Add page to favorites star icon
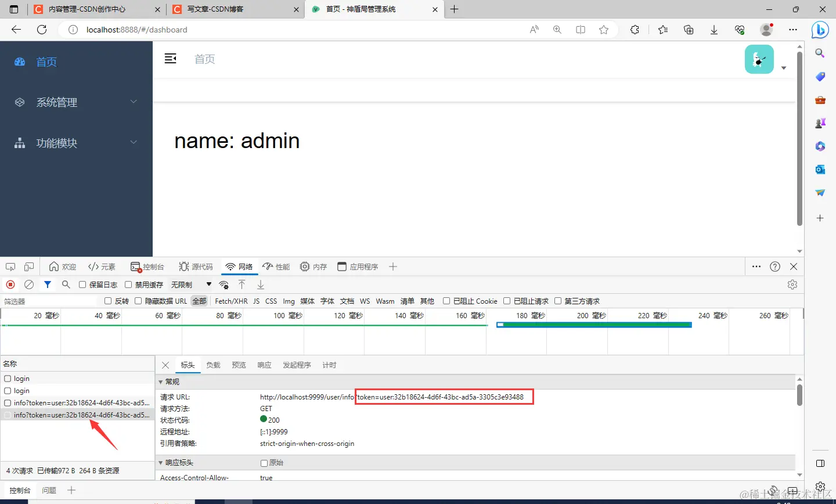Screen dimensions: 836x504 tap(604, 30)
